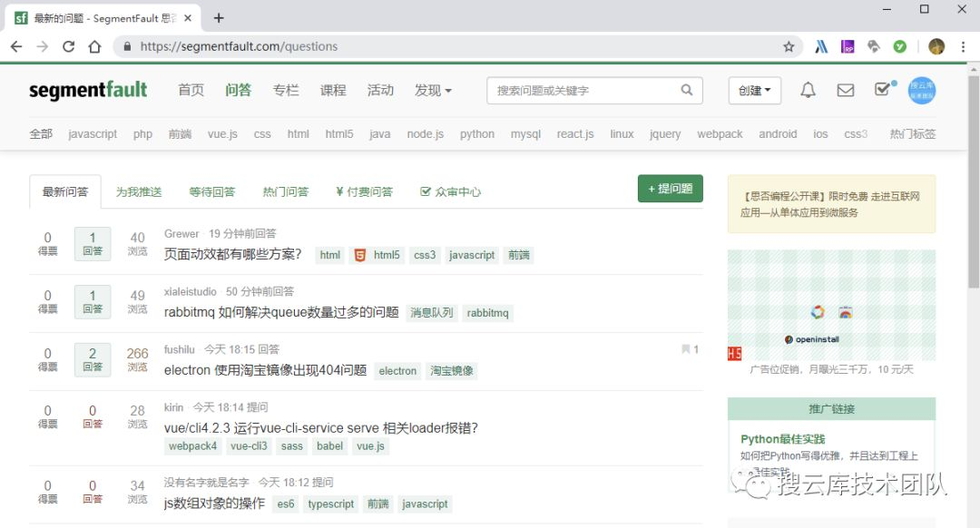Click 消息队列 tag
Screen dimensions: 980x528
click(431, 312)
